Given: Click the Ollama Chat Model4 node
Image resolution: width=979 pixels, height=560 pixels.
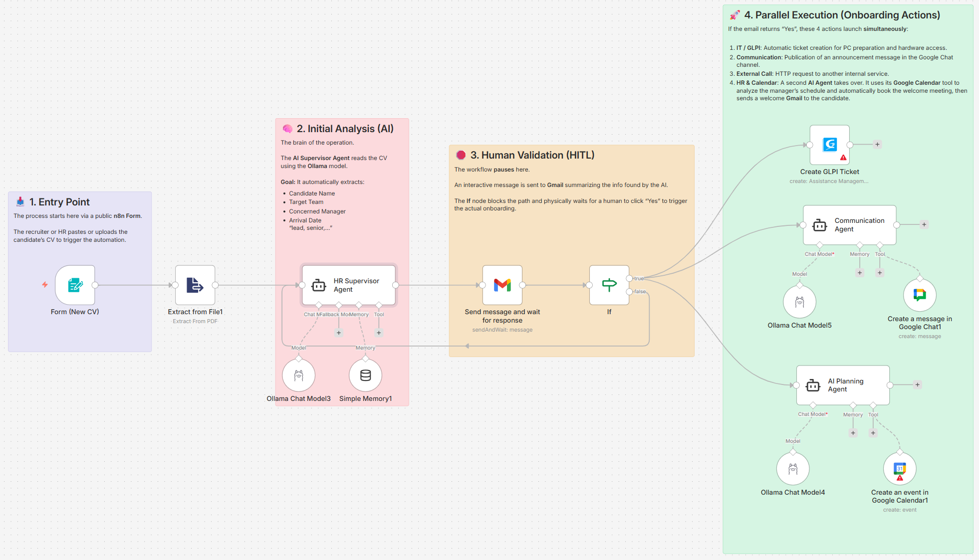Looking at the screenshot, I should coord(792,469).
